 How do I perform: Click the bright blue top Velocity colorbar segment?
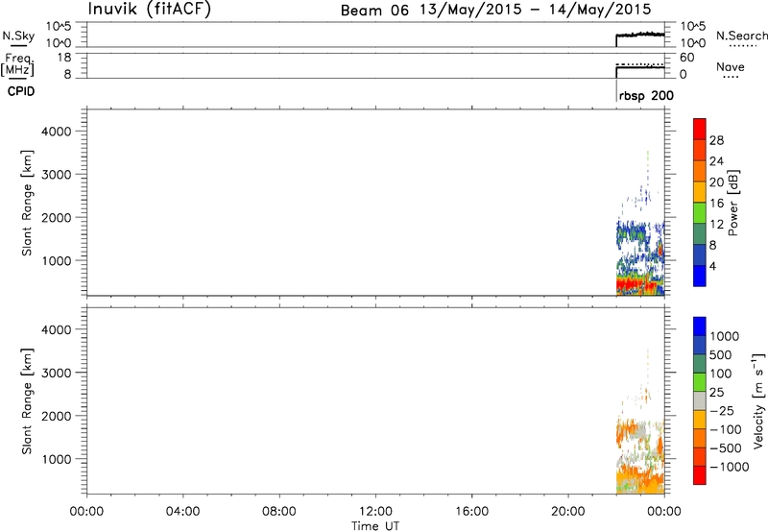(x=700, y=326)
